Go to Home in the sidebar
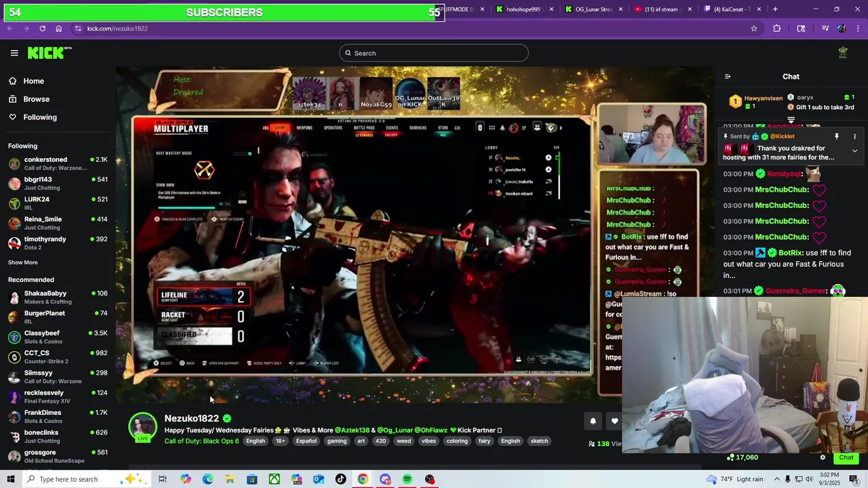This screenshot has width=868, height=488. (x=26, y=81)
